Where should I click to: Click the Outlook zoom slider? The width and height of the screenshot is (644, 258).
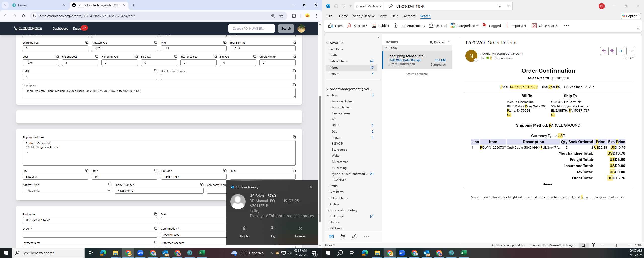coord(616,245)
